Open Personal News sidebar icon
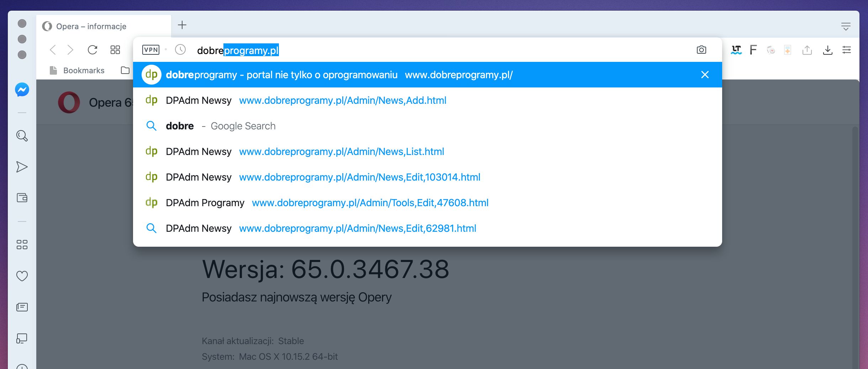This screenshot has width=868, height=369. [22, 307]
